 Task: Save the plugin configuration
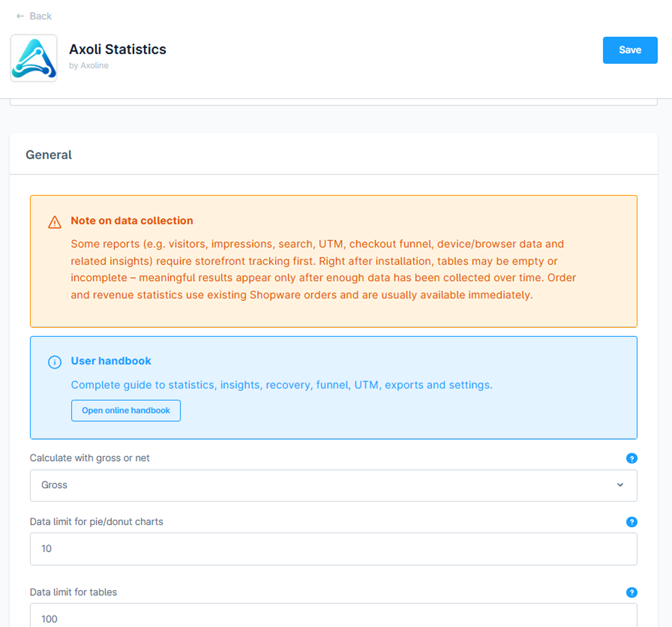click(x=630, y=50)
